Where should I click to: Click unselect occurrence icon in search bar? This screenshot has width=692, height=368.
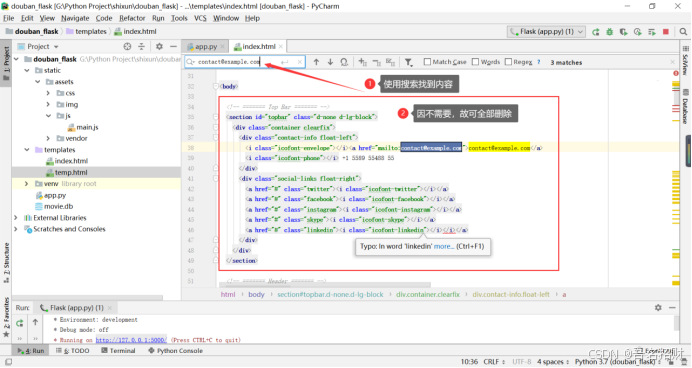pyautogui.click(x=376, y=62)
